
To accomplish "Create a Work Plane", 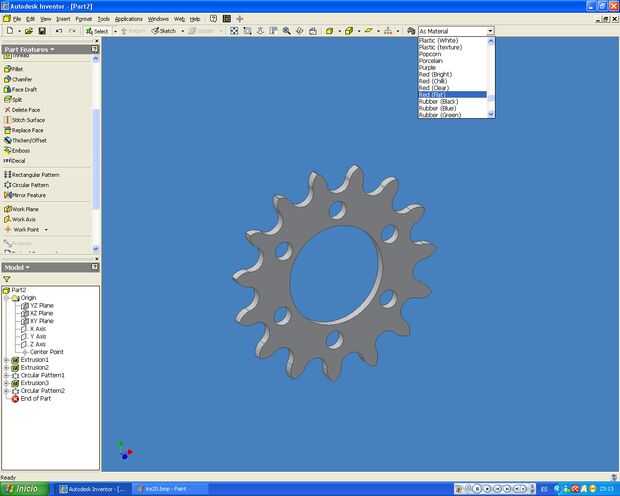I will [21, 209].
